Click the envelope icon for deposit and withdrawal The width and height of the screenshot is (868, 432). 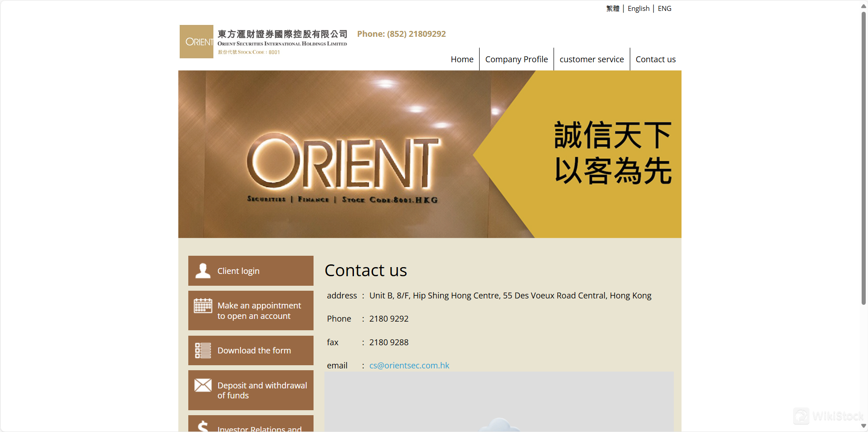click(x=203, y=385)
